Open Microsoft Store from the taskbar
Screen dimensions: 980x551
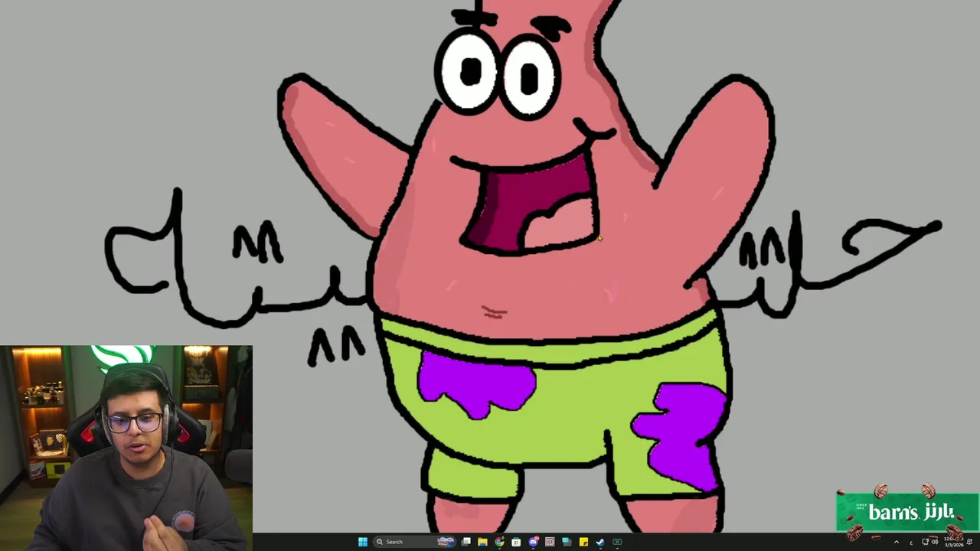[x=516, y=542]
